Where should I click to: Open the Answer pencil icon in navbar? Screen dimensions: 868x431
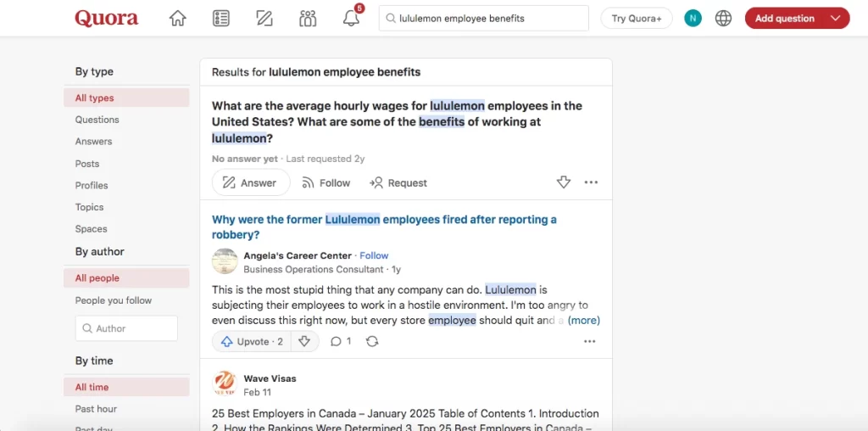[264, 19]
